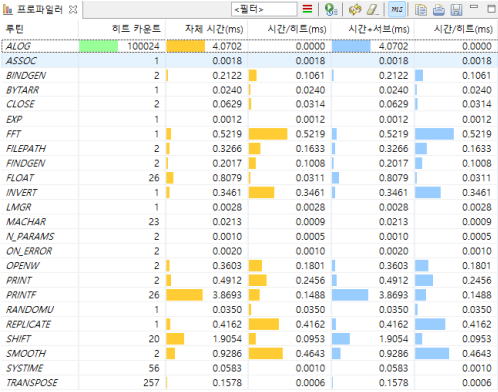
Task: Select the EXP routine row
Action: click(x=249, y=119)
